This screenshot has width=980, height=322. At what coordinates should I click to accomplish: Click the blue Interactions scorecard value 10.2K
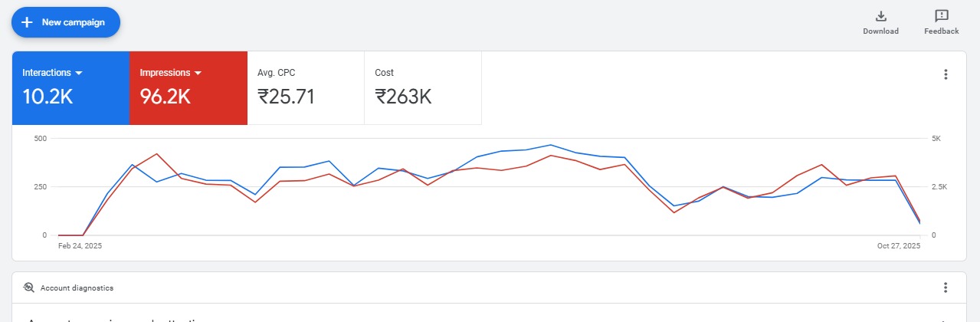(x=48, y=97)
